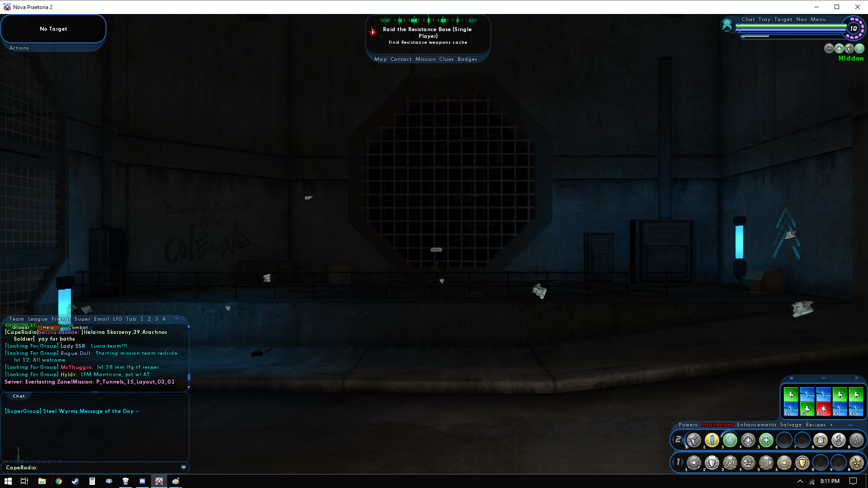Click the chat bubble icon in the chat input
This screenshot has width=868, height=488.
184,467
